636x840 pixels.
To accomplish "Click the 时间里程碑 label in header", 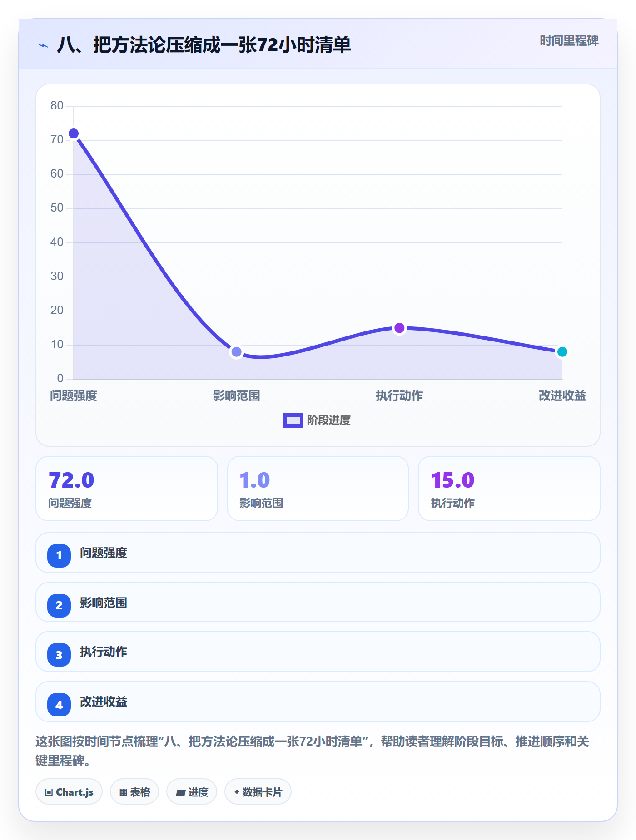I will pos(569,41).
